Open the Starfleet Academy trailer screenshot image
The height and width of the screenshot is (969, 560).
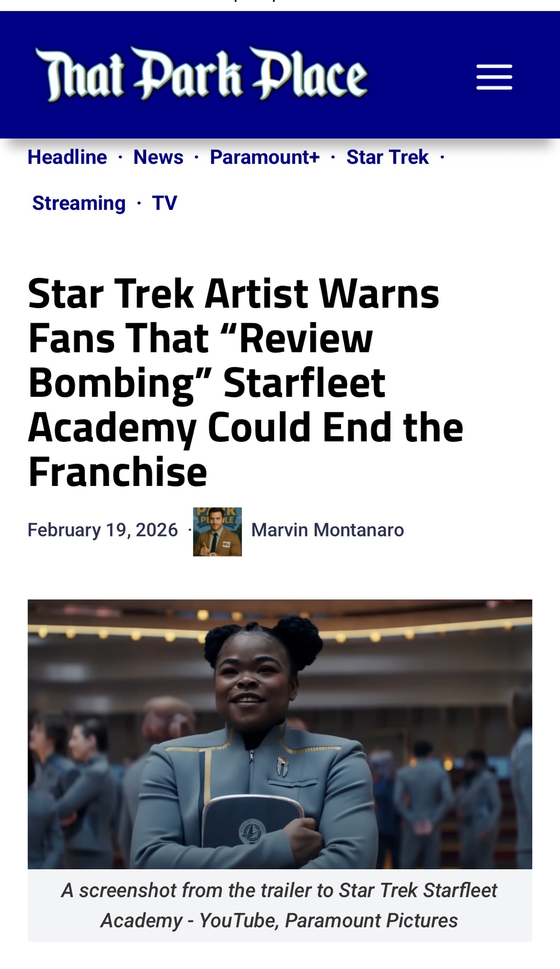[280, 734]
